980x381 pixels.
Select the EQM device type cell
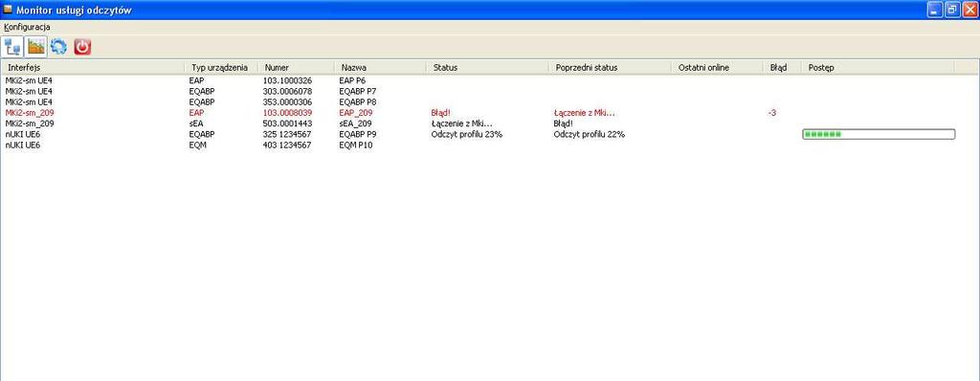197,146
